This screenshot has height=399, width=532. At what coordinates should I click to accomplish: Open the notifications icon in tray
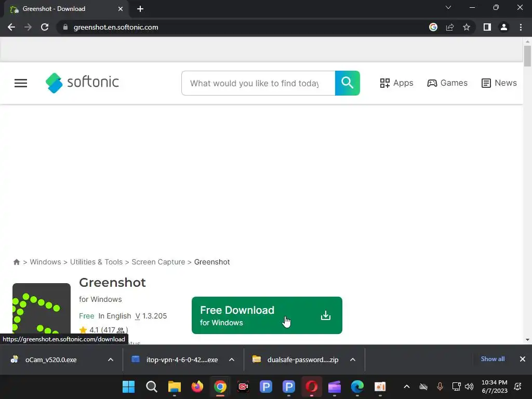pyautogui.click(x=518, y=387)
